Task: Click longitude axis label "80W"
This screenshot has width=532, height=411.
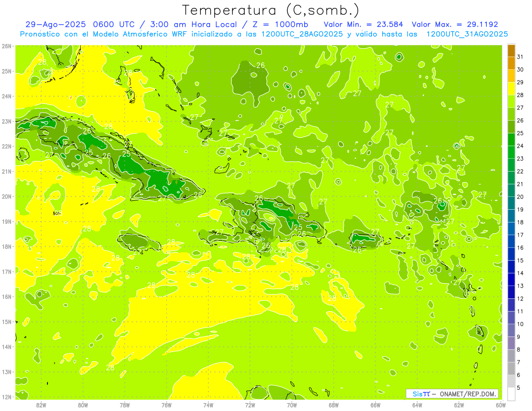Action: (82, 405)
